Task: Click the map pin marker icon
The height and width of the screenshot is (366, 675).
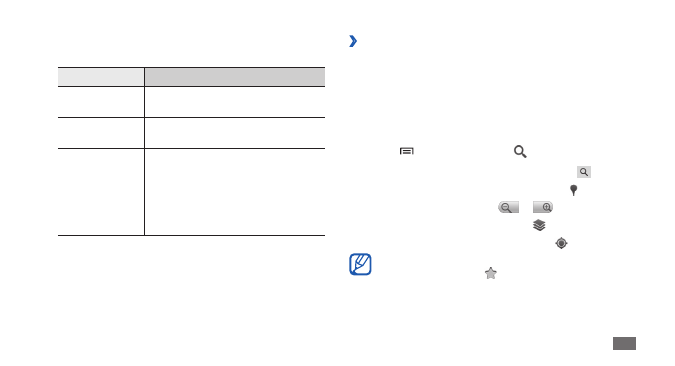Action: click(x=573, y=190)
